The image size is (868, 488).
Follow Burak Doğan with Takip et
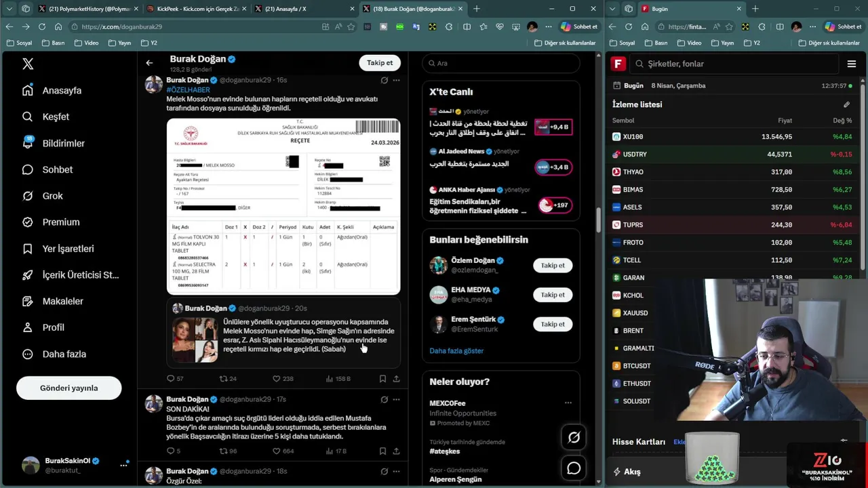[x=380, y=63]
